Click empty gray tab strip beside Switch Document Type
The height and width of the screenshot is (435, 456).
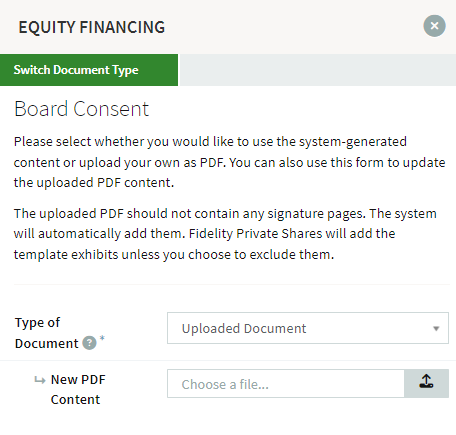tap(317, 70)
